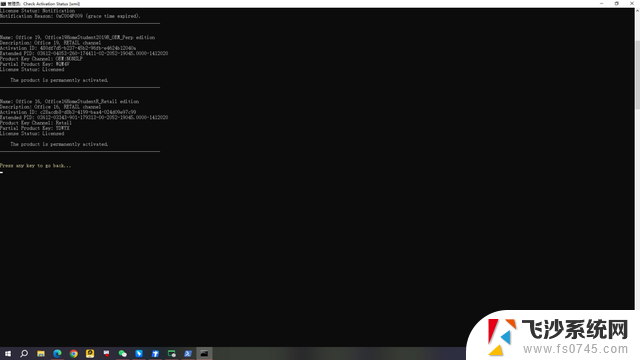Image resolution: width=640 pixels, height=360 pixels.
Task: Click the 'License Status: Notification' line
Action: click(x=38, y=11)
